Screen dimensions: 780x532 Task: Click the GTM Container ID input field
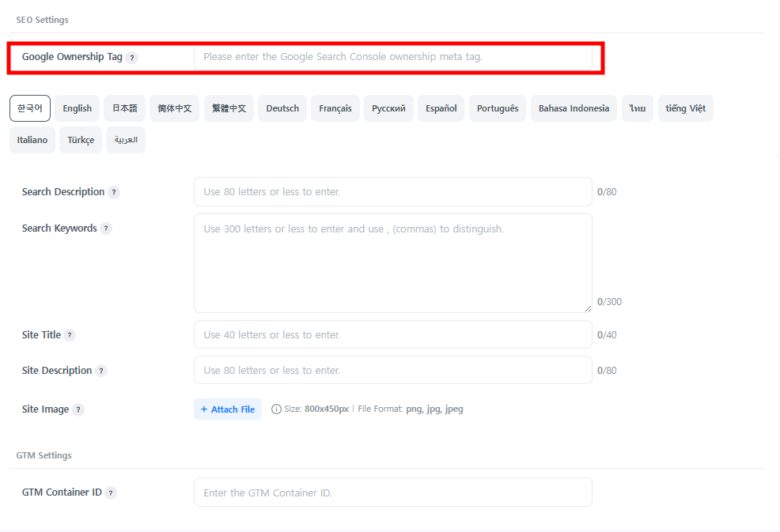click(x=392, y=492)
